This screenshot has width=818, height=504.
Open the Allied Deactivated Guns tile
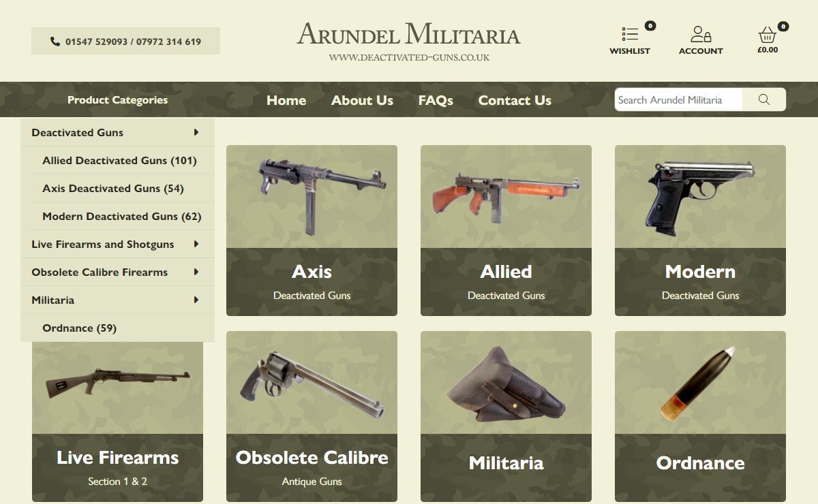click(x=506, y=230)
